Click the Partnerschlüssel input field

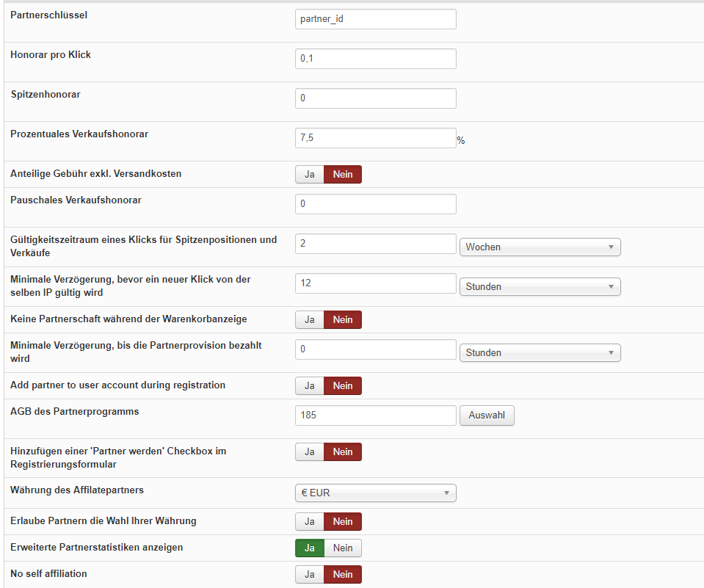tap(375, 19)
